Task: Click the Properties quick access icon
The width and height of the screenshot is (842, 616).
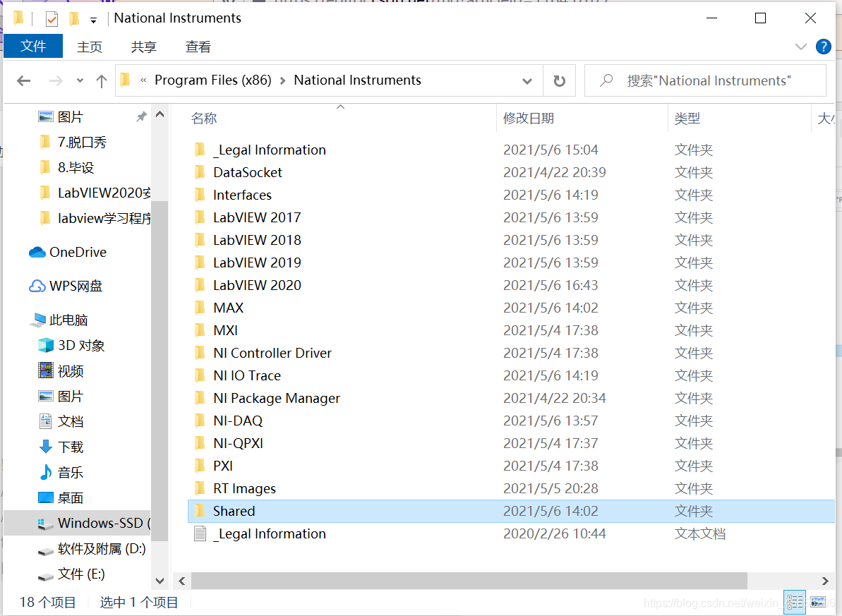Action: [52, 19]
